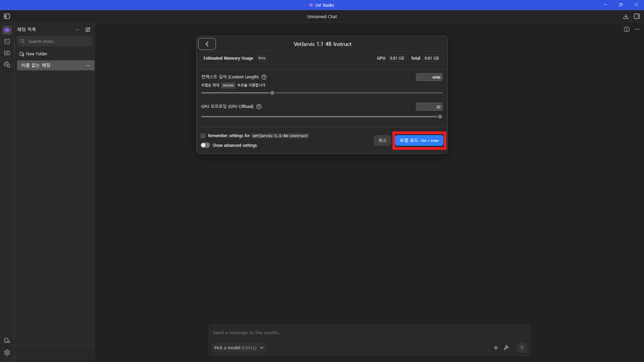Open the runtime/hardware icon at sidebar bottom
Viewport: 644px width, 362px height.
coord(7,341)
